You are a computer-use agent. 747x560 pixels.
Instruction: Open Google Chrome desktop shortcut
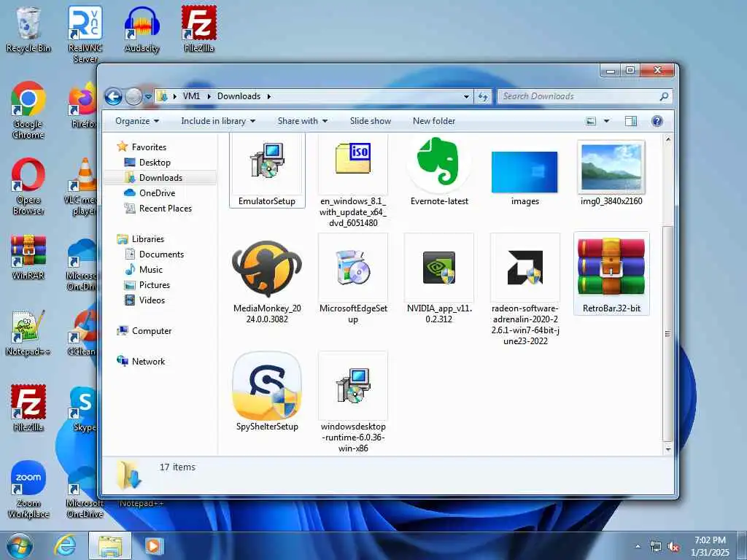click(x=28, y=111)
